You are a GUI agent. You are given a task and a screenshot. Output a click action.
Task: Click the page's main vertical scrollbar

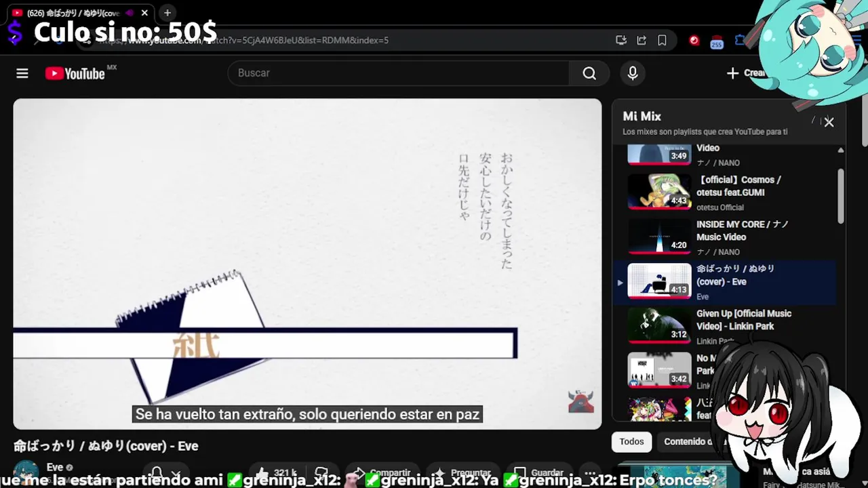point(864,122)
